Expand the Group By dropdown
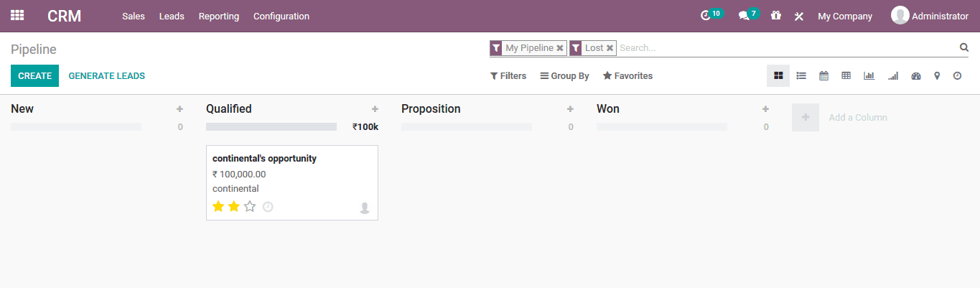Viewport: 980px width, 288px height. tap(564, 75)
